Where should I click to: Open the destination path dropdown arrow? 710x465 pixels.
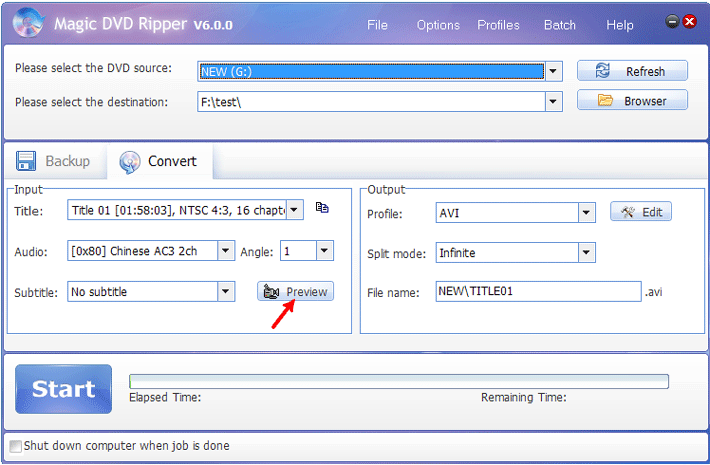[553, 102]
